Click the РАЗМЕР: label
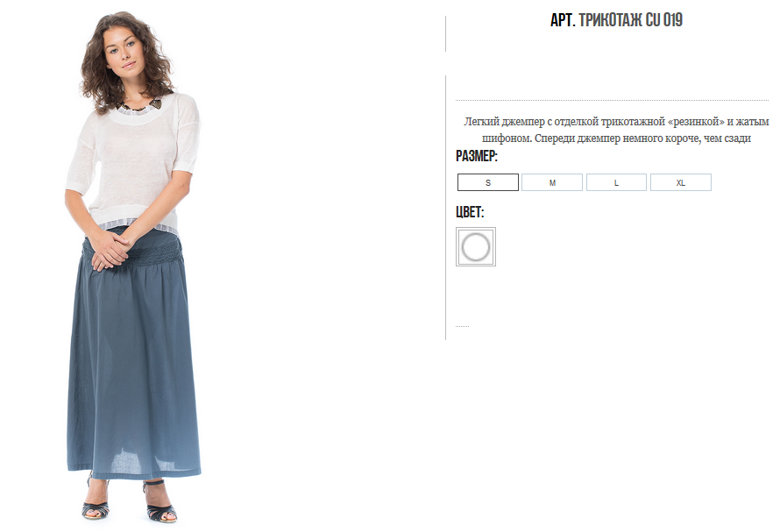 coord(476,156)
